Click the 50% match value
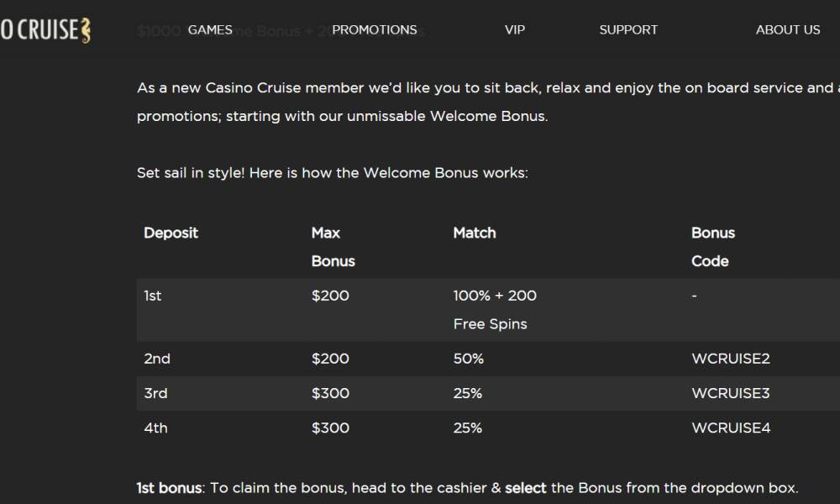840x504 pixels. pos(468,359)
